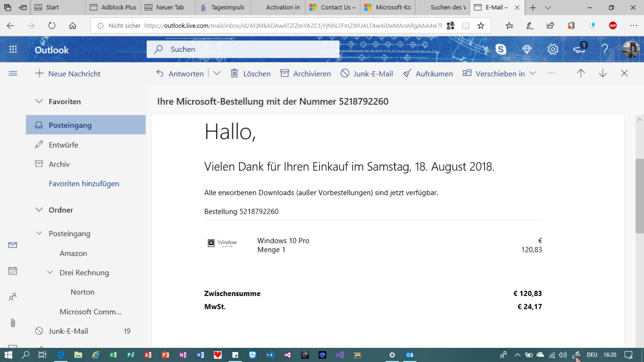
Task: Mark the message as Junk-E-Mail
Action: 367,73
